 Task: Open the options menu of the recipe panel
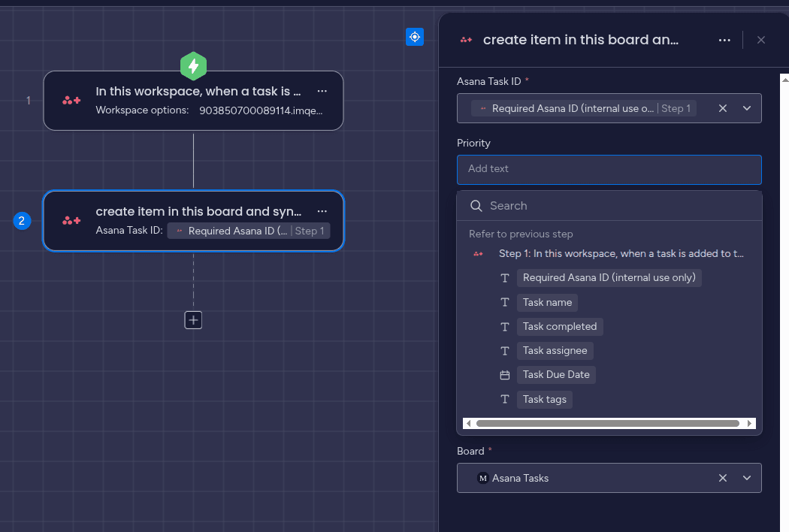pyautogui.click(x=724, y=40)
